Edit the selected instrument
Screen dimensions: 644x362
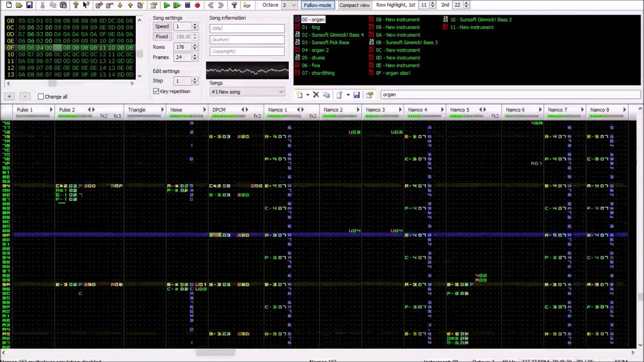(369, 95)
